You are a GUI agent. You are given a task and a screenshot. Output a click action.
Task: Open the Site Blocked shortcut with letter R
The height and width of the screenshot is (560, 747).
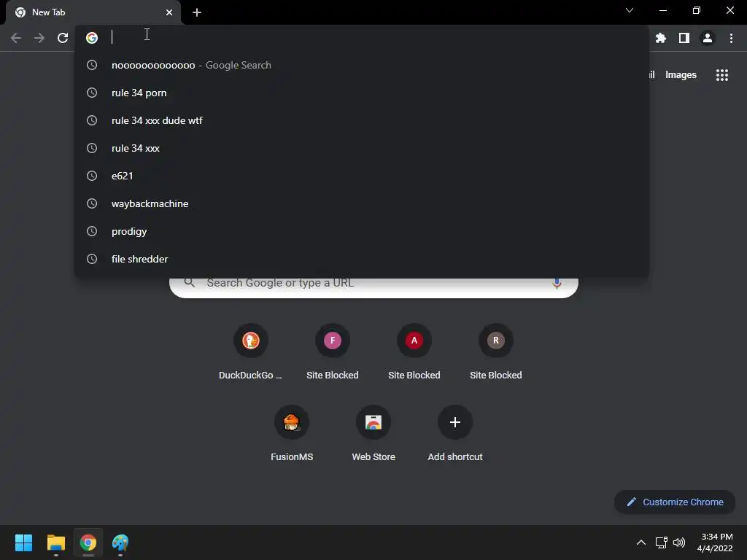[x=496, y=352]
